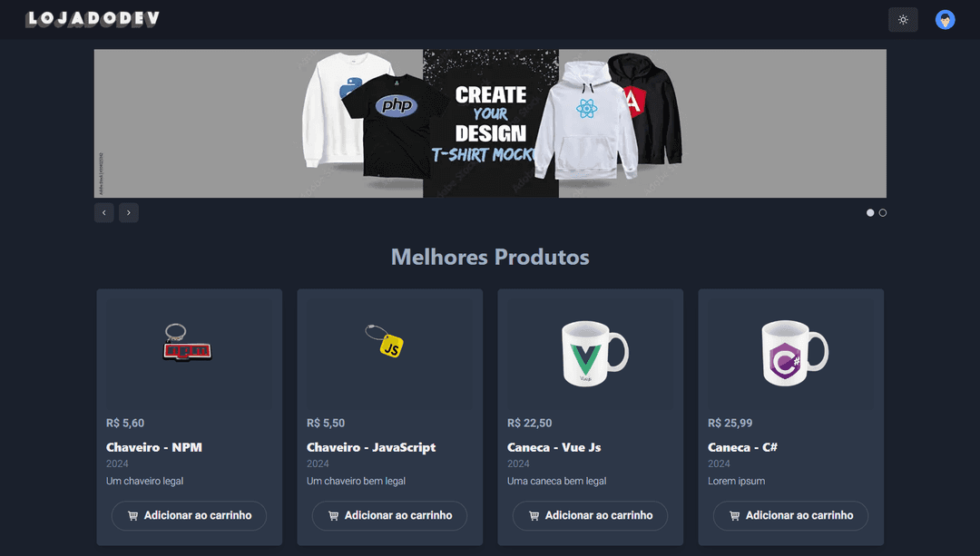Open the Caneca - Vue Js title
Viewport: 980px width, 556px height.
pos(554,447)
